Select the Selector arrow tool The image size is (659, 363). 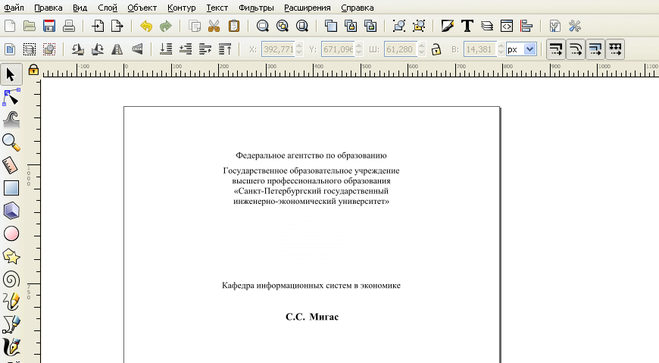(11, 75)
